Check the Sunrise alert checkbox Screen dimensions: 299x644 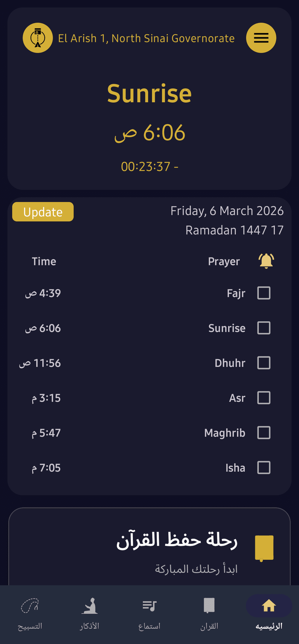pos(264,328)
